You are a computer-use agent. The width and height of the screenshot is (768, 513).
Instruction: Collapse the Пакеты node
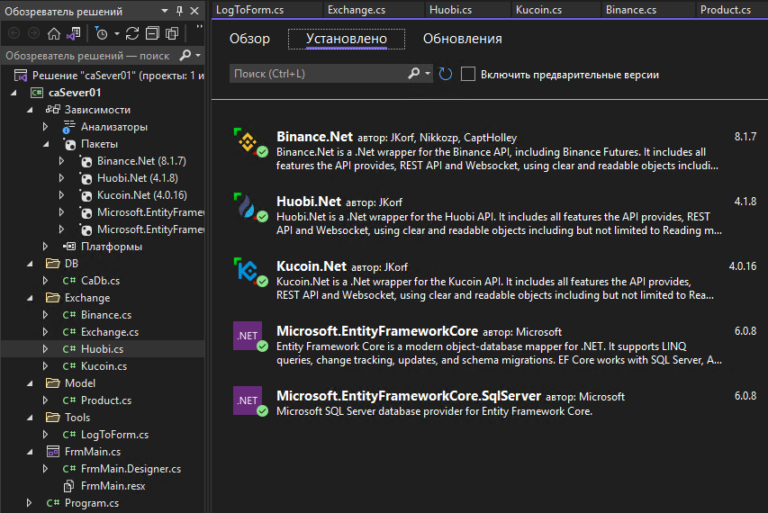(x=46, y=144)
